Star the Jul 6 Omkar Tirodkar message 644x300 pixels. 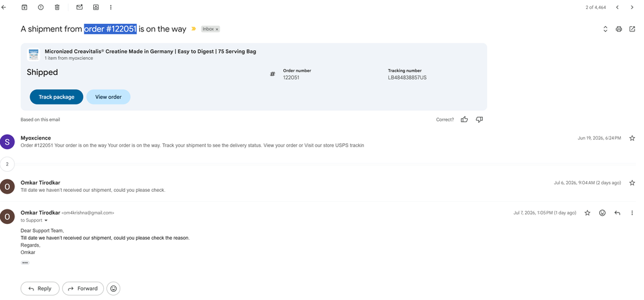pyautogui.click(x=632, y=182)
